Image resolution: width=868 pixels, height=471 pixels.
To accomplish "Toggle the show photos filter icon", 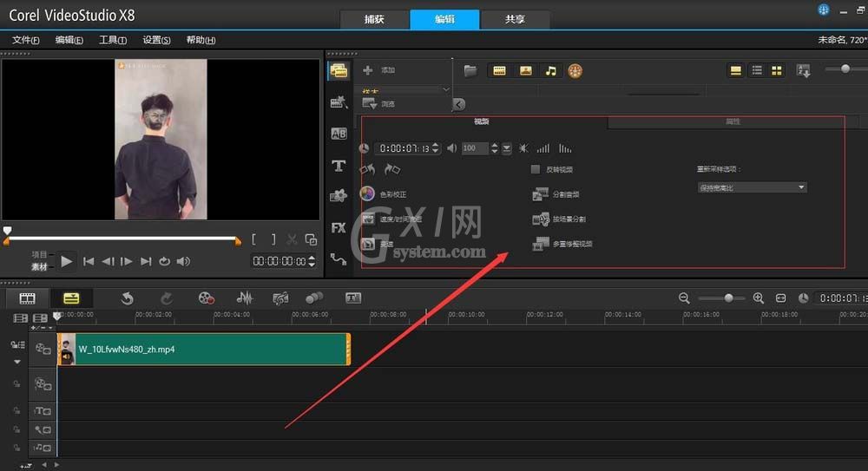I will [525, 70].
